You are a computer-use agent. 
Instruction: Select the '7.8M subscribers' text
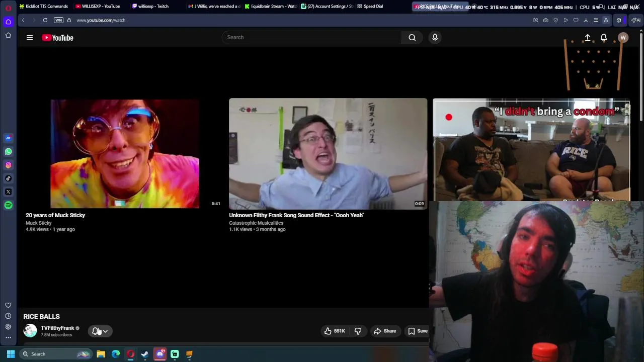(56, 335)
